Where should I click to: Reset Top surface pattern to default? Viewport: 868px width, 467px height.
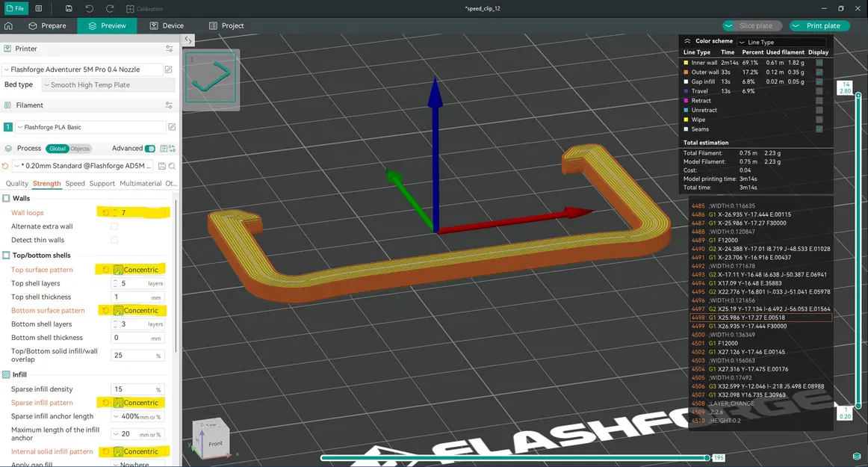coord(105,270)
